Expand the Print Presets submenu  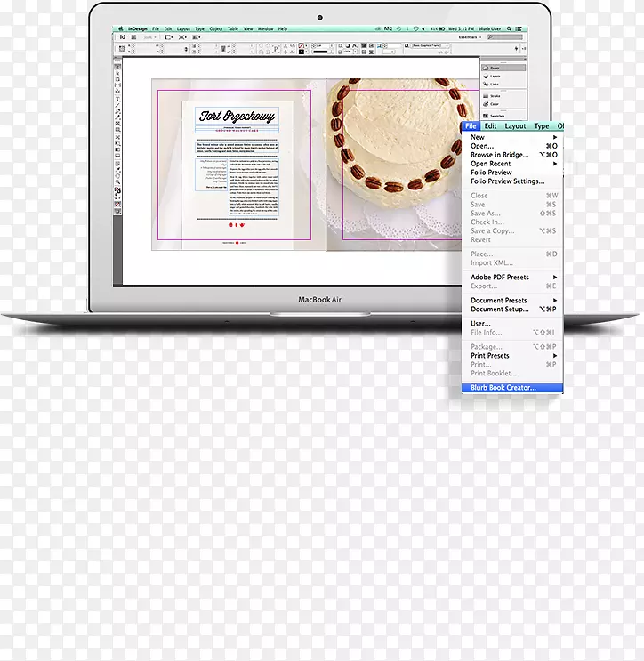pos(555,355)
